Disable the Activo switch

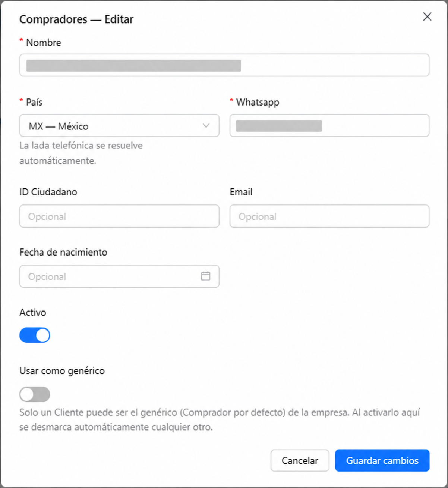point(35,335)
